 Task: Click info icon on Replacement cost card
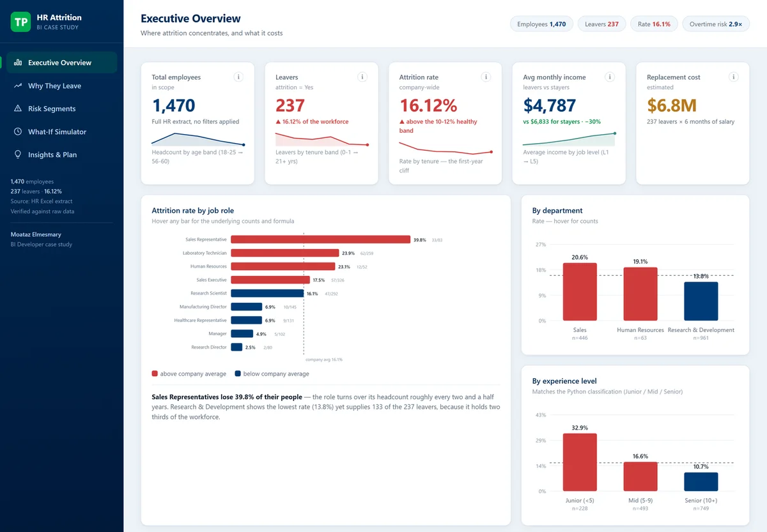pyautogui.click(x=734, y=77)
